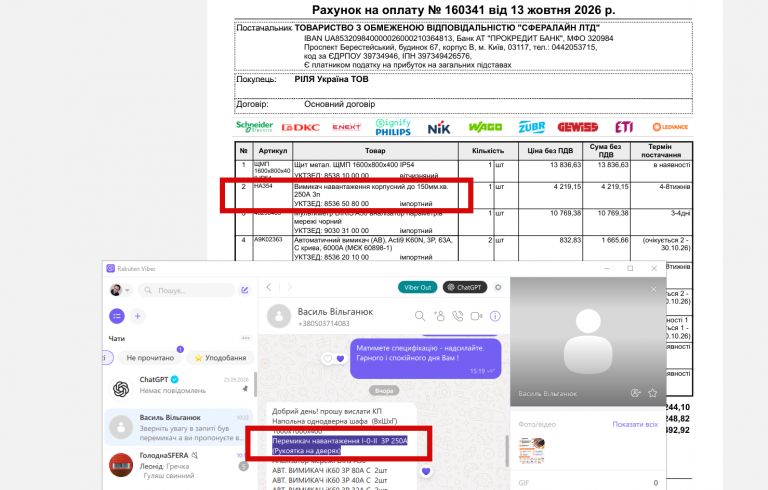Open ГолоднаSFERA group chat
The image size is (768, 490).
(179, 466)
